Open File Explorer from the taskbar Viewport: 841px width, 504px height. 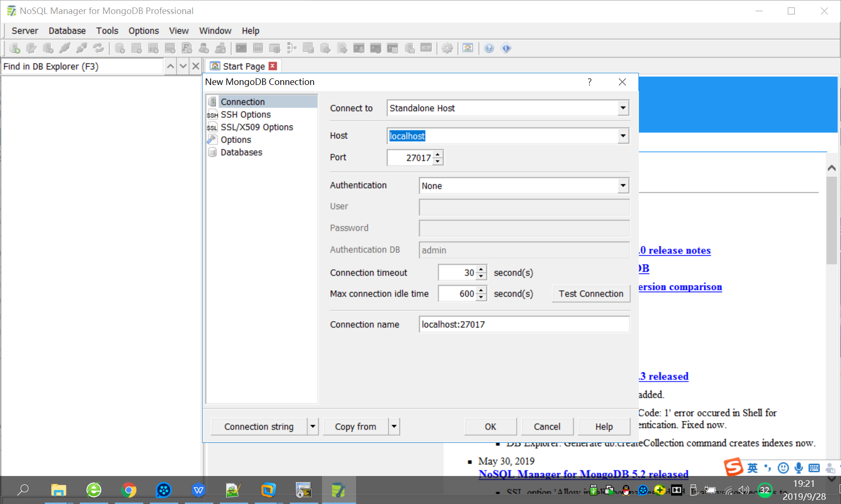point(58,490)
